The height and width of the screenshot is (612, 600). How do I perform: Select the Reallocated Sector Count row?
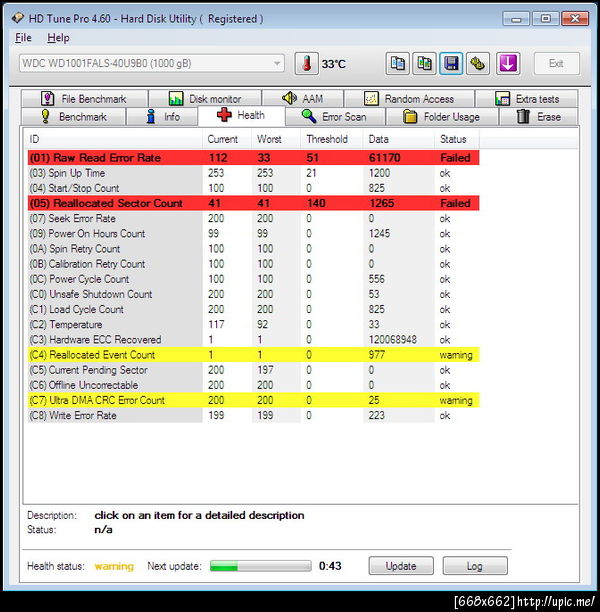click(x=253, y=203)
